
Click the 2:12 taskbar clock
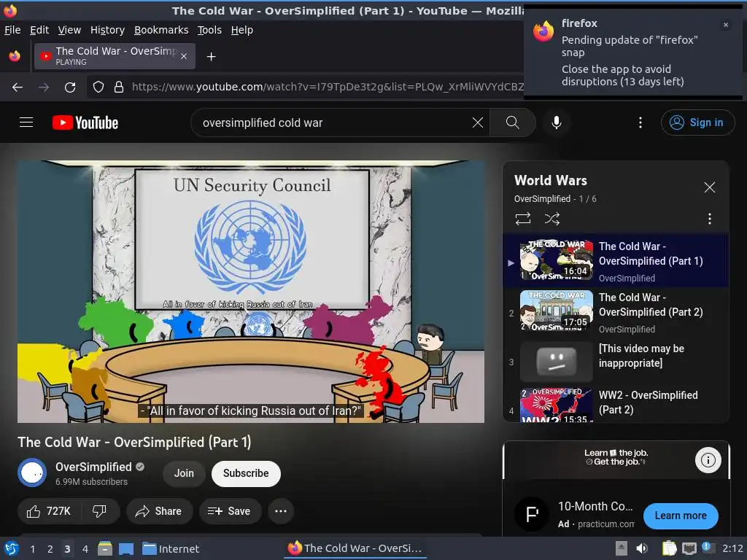(732, 548)
